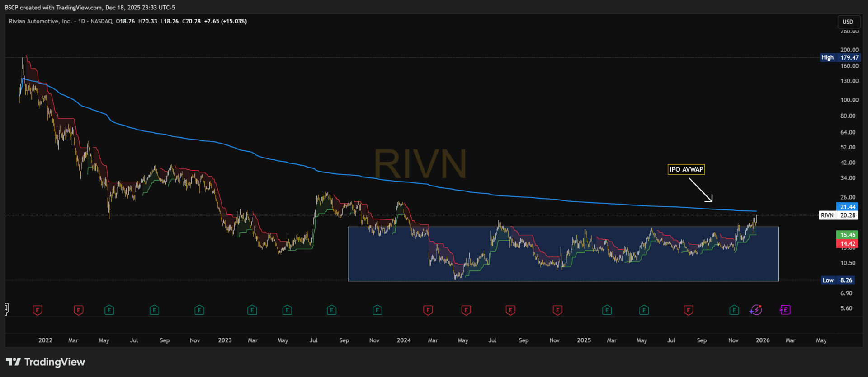868x377 pixels.
Task: Inspect the August 2023 earnings marker
Action: click(332, 310)
